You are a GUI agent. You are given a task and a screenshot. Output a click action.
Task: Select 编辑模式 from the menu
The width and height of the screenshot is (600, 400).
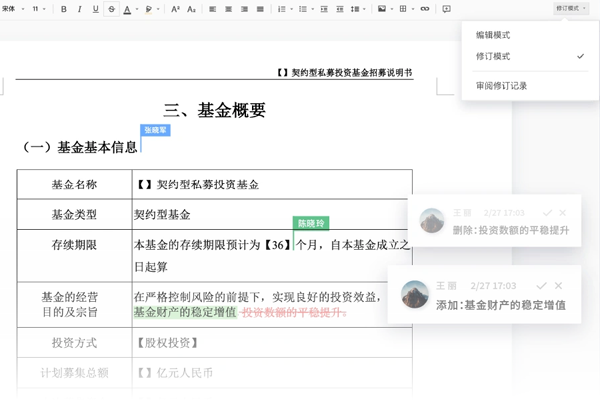click(x=494, y=35)
